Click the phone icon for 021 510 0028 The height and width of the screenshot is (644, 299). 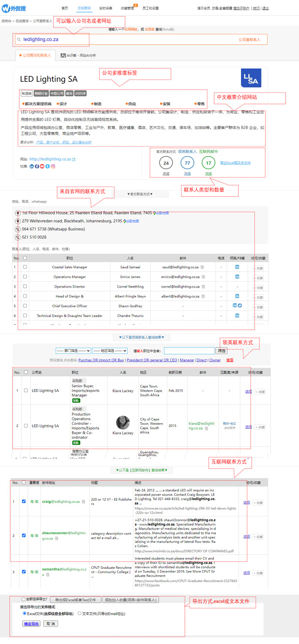point(18,237)
